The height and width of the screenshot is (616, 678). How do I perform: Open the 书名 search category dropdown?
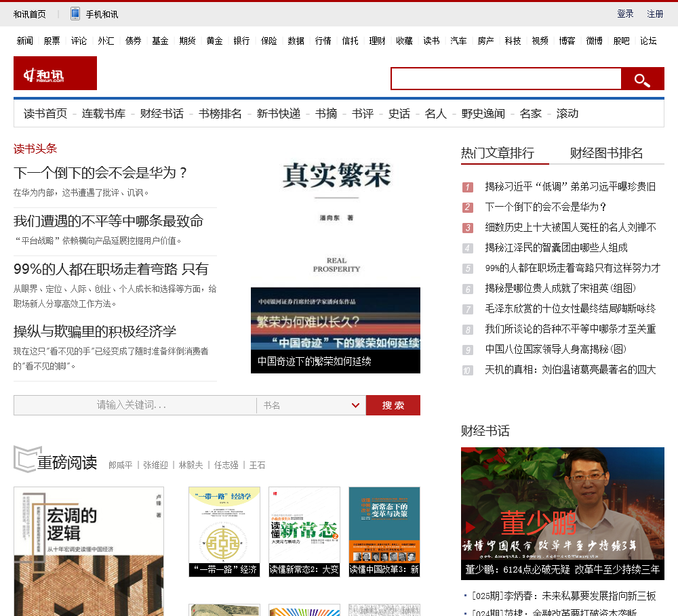[x=311, y=405]
